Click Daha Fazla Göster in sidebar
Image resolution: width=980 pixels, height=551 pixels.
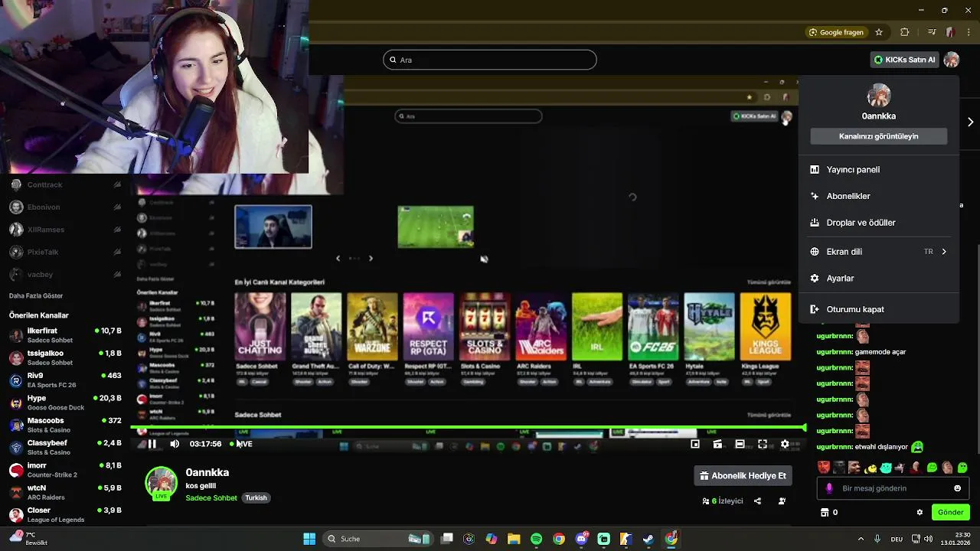[36, 296]
